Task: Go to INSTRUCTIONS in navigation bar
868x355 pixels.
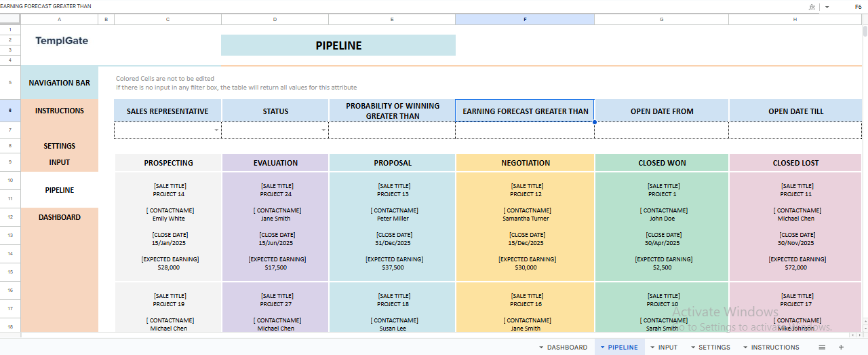Action: 60,111
